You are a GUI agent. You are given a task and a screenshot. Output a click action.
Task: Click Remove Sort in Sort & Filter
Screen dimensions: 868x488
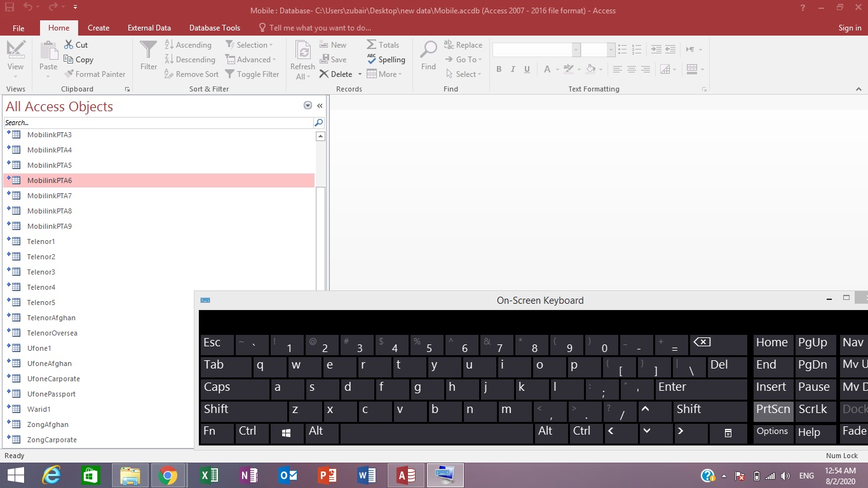point(191,74)
